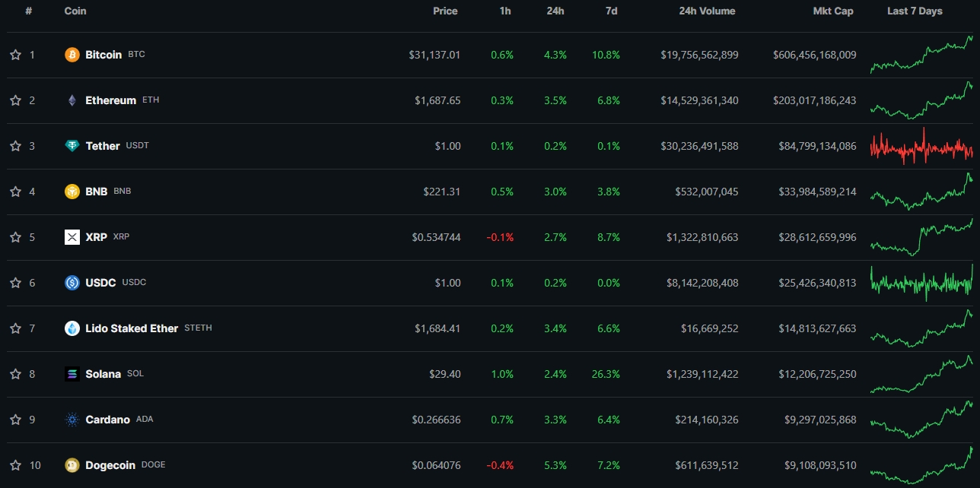Click the Tether coin icon

[72, 146]
